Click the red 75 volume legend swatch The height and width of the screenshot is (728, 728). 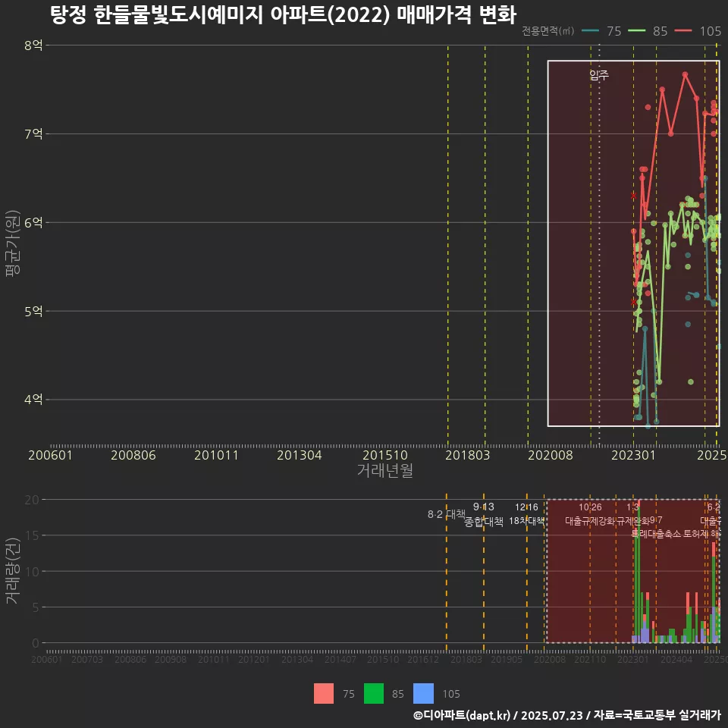324,694
